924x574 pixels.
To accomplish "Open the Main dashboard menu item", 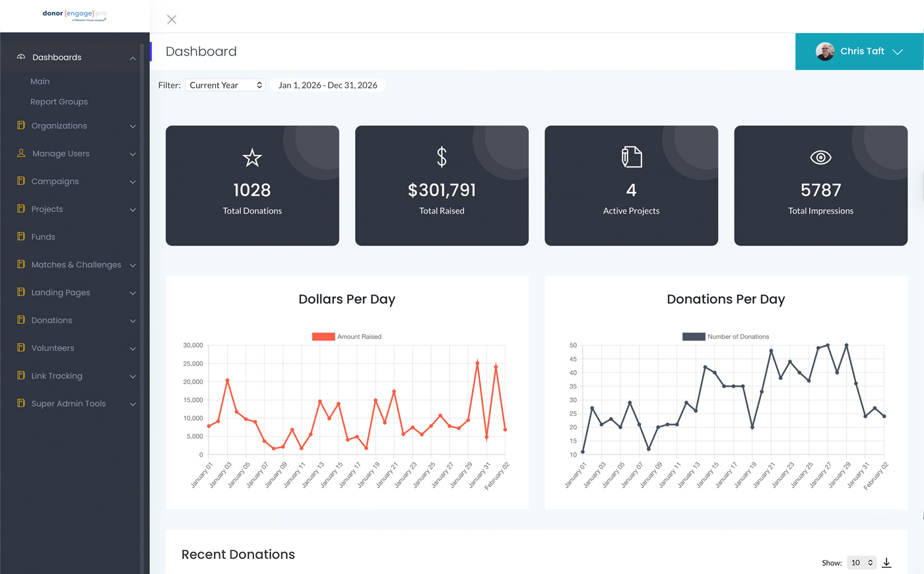I will tap(40, 81).
